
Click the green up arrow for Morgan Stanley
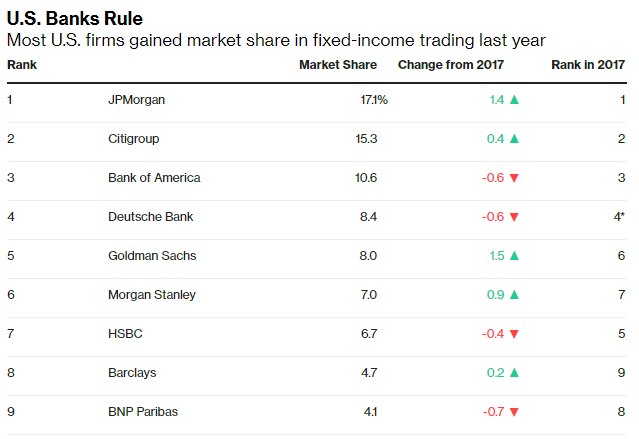click(x=514, y=295)
